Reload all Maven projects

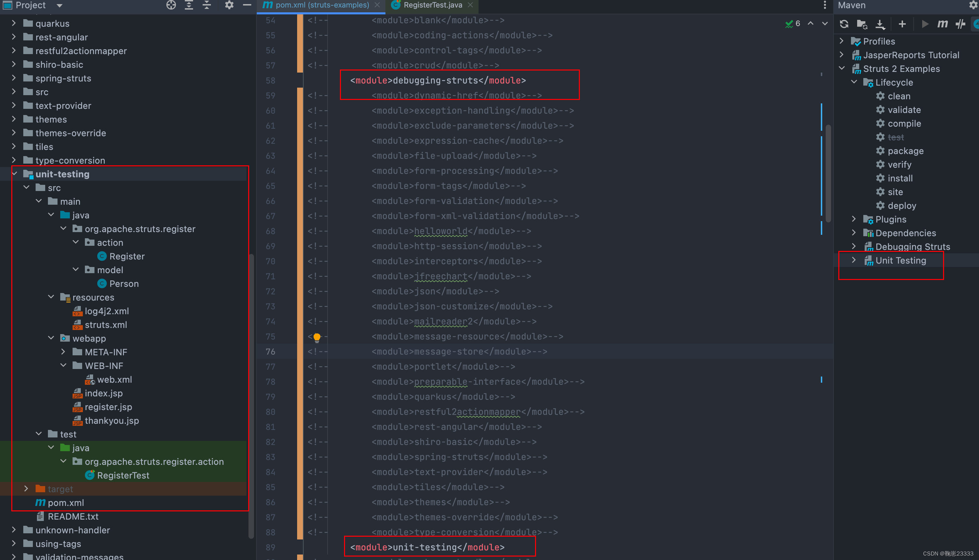coord(844,24)
